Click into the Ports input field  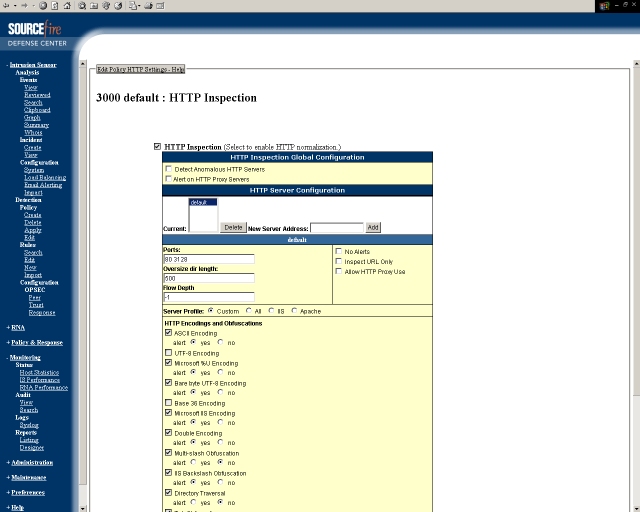[209, 259]
